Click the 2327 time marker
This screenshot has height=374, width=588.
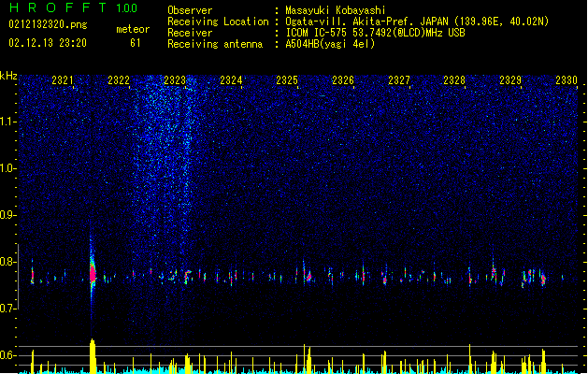(x=399, y=80)
